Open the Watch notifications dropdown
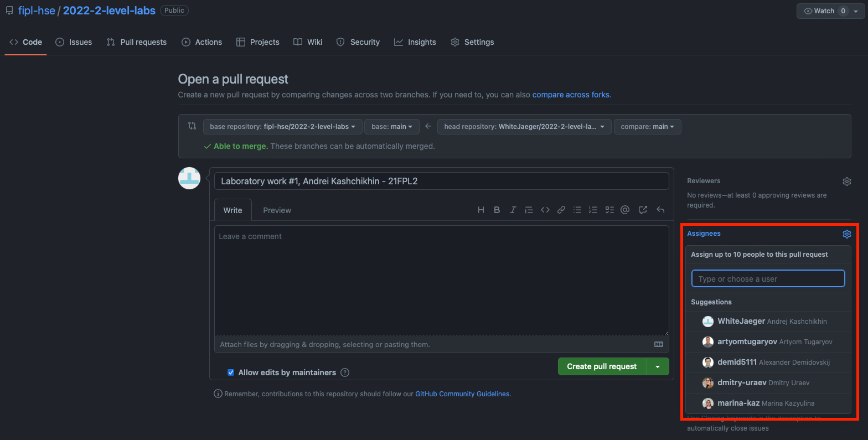Screen dimensions: 868x440 click(x=831, y=11)
